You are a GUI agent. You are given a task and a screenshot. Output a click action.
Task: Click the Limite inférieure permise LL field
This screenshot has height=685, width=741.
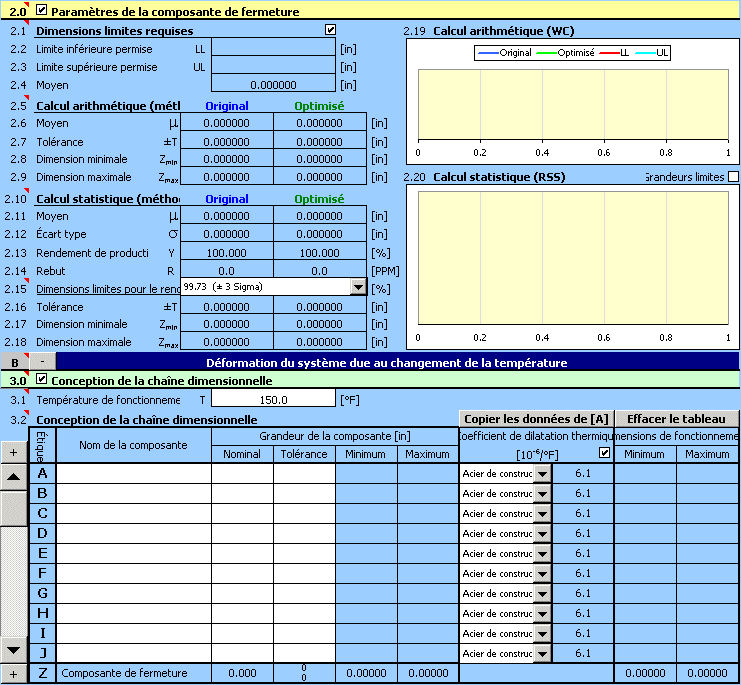click(273, 47)
